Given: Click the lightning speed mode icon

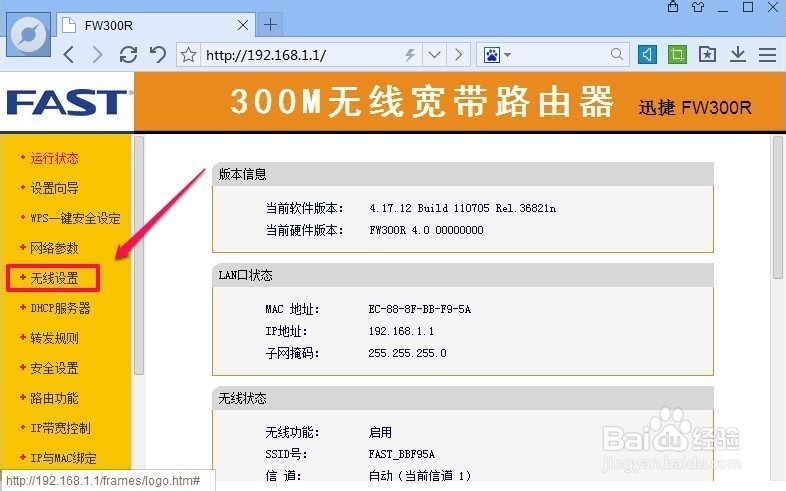Looking at the screenshot, I should (x=410, y=54).
